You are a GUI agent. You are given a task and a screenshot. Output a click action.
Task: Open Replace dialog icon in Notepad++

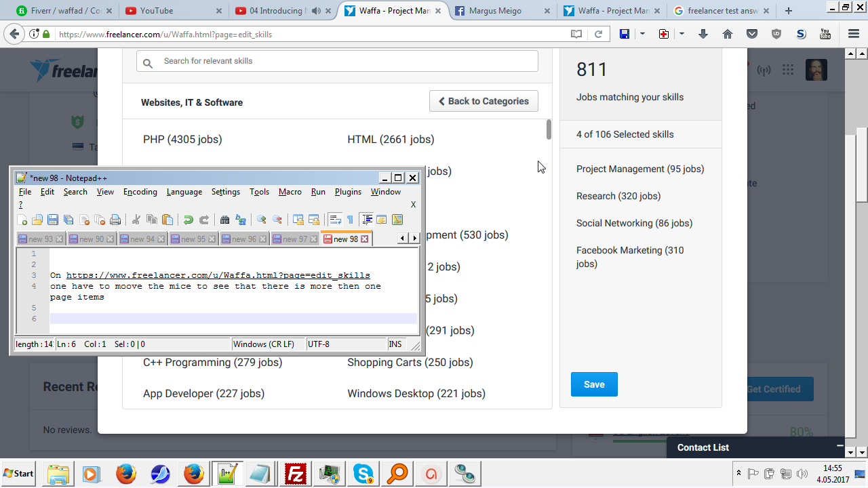coord(240,220)
